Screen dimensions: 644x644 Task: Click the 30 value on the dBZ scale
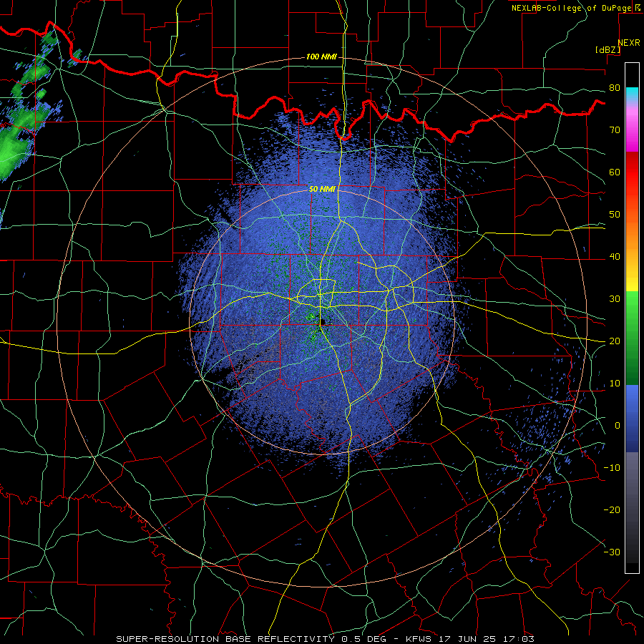(615, 299)
